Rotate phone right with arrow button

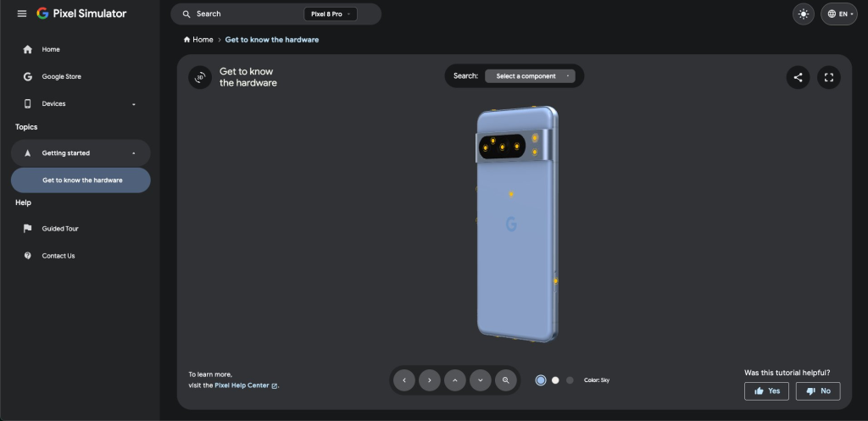430,380
